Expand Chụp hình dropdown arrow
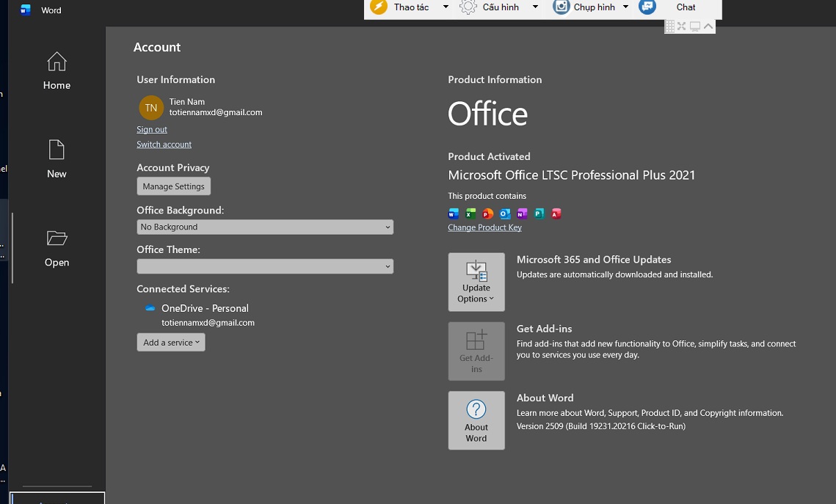 [x=626, y=7]
